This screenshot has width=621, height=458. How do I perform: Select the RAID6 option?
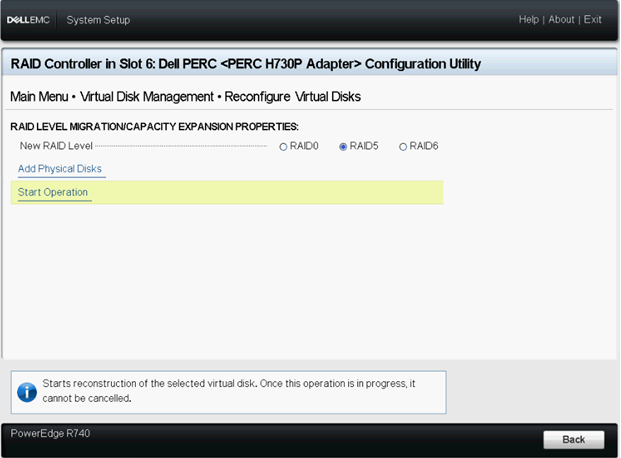pyautogui.click(x=403, y=147)
